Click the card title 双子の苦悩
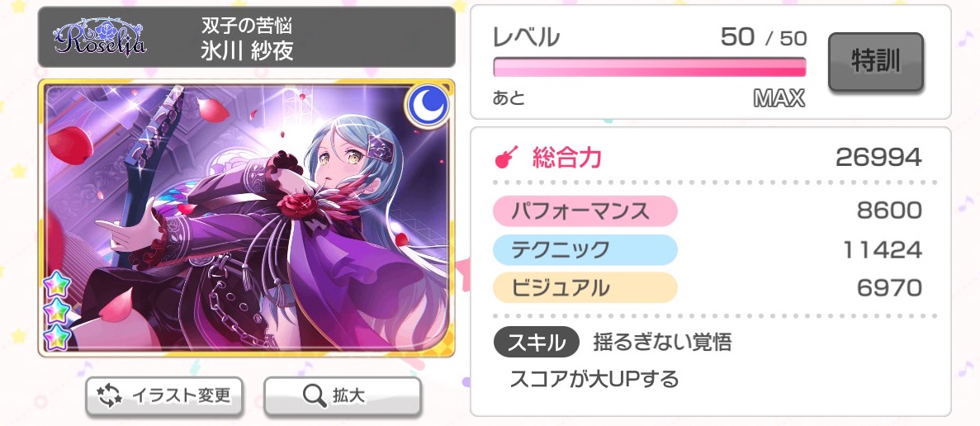980x426 pixels. tap(247, 26)
